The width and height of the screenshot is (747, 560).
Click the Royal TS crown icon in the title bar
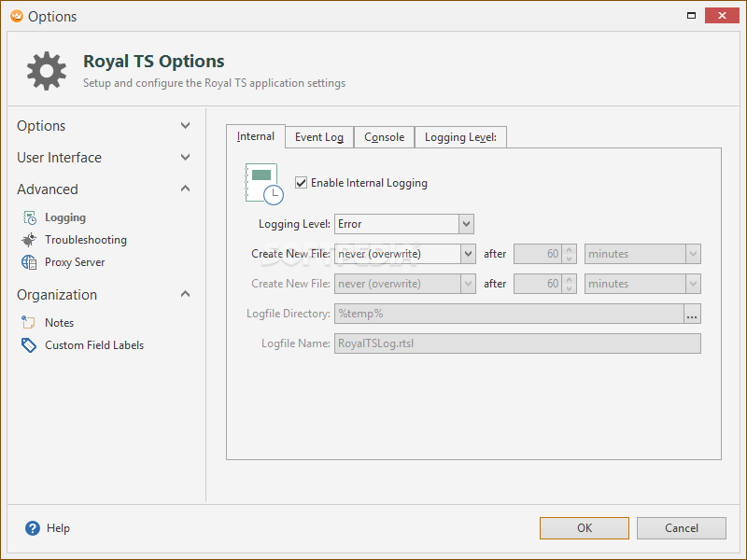pos(17,16)
